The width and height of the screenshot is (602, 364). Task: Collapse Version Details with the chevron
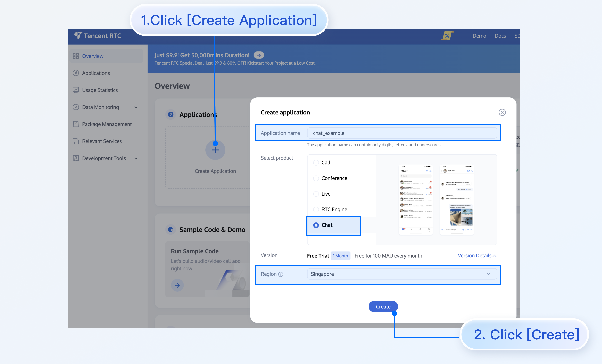494,256
